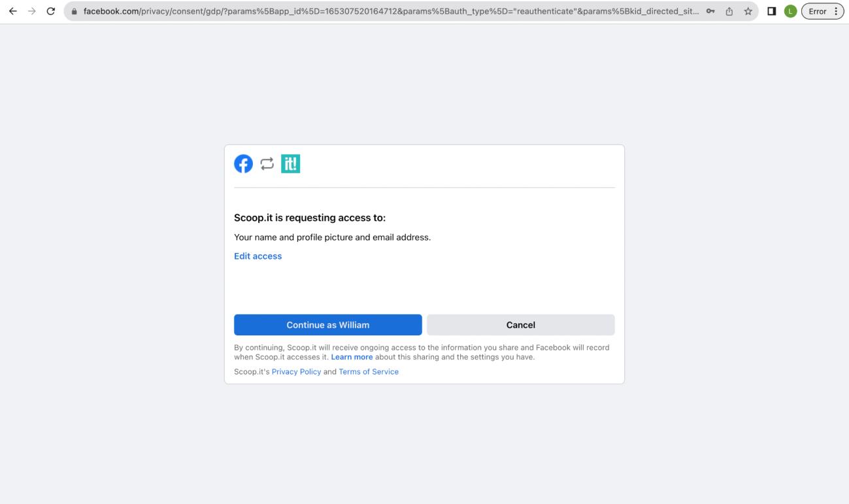849x504 pixels.
Task: Open the browser side panel
Action: 772,11
